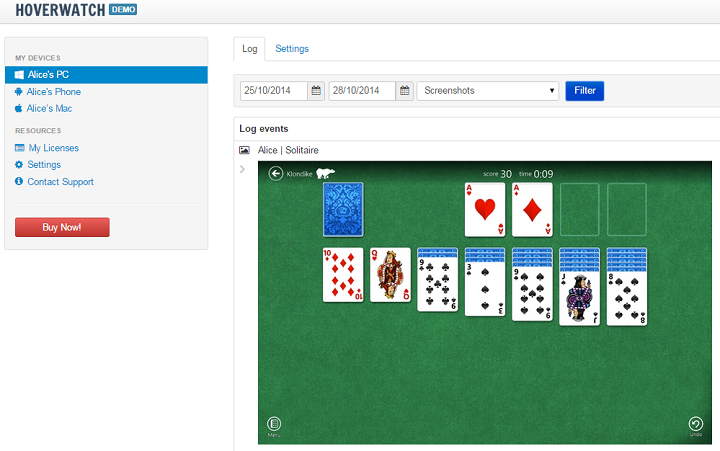Click the HOVERWATCH logo
The height and width of the screenshot is (451, 720).
tap(60, 10)
